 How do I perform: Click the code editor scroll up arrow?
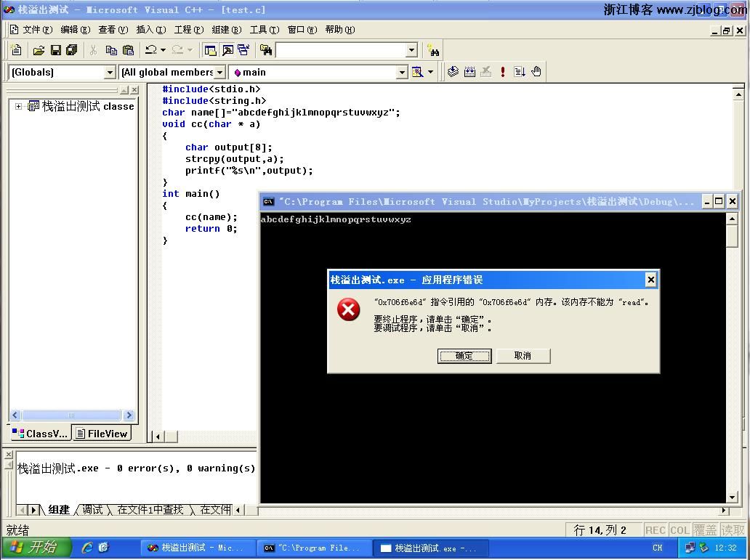point(738,94)
